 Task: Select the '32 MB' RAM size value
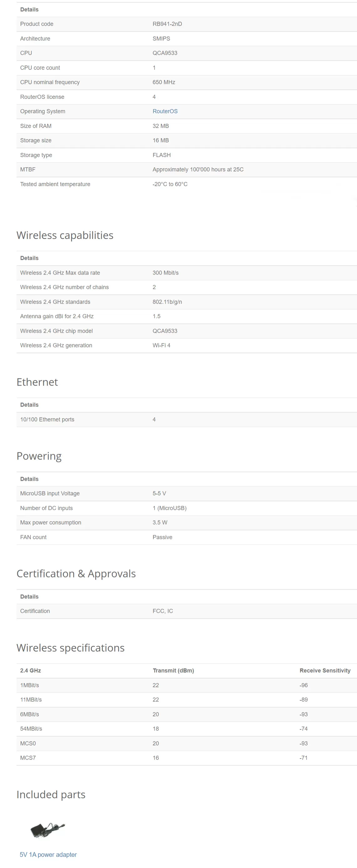pyautogui.click(x=161, y=126)
